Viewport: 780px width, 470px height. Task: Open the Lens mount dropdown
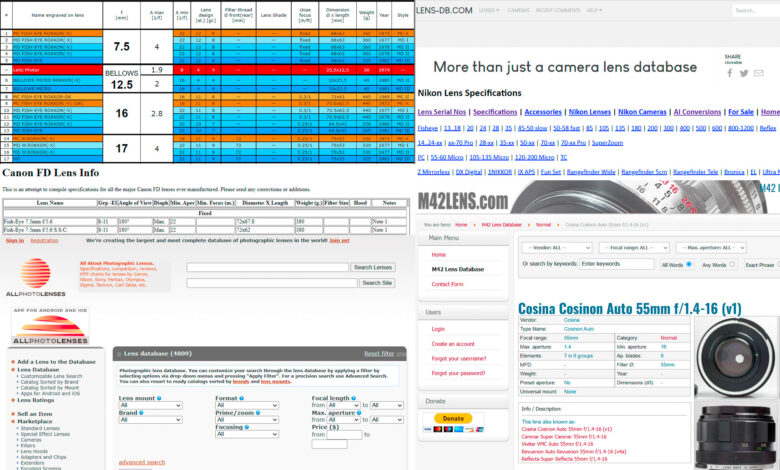click(x=150, y=405)
